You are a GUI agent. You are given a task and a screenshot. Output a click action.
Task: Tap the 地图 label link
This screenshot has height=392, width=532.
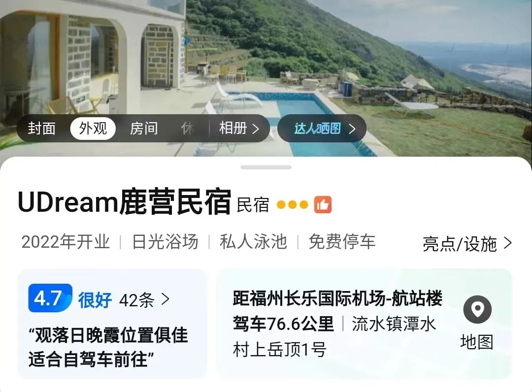[477, 341]
